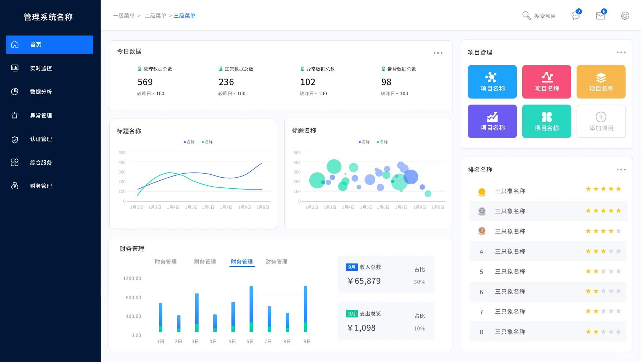The height and width of the screenshot is (362, 644).
Task: Go to 实时监控 in sidebar
Action: click(41, 68)
